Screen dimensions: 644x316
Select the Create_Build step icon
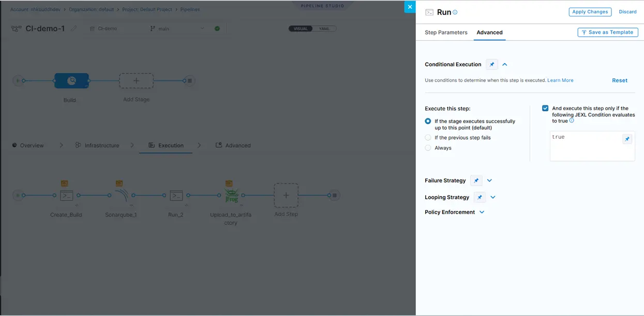coord(66,195)
